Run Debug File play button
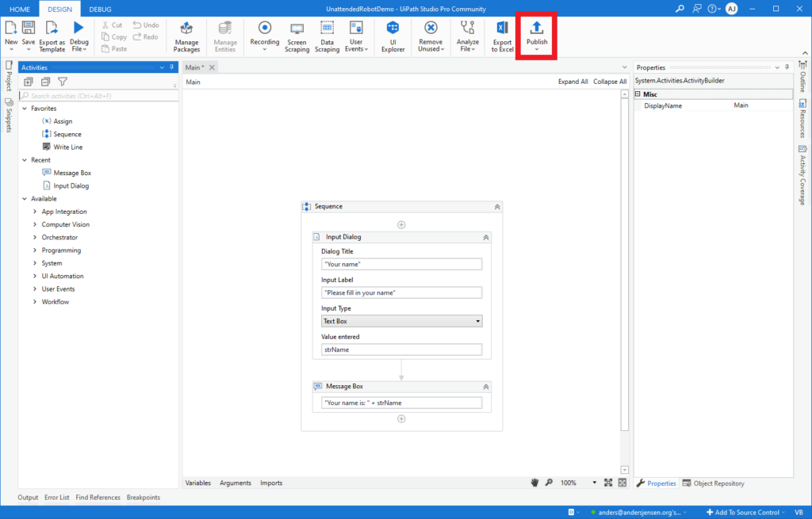 79,28
